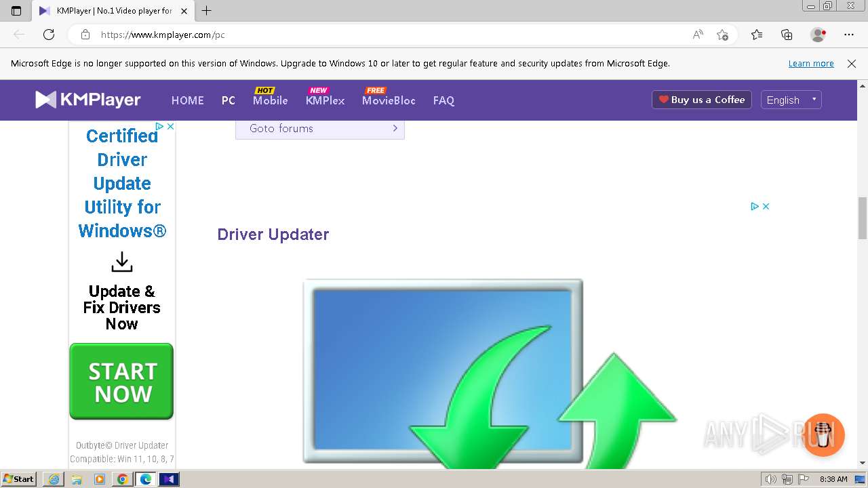Image resolution: width=868 pixels, height=488 pixels.
Task: Open the Windows Start button
Action: pos(19,479)
